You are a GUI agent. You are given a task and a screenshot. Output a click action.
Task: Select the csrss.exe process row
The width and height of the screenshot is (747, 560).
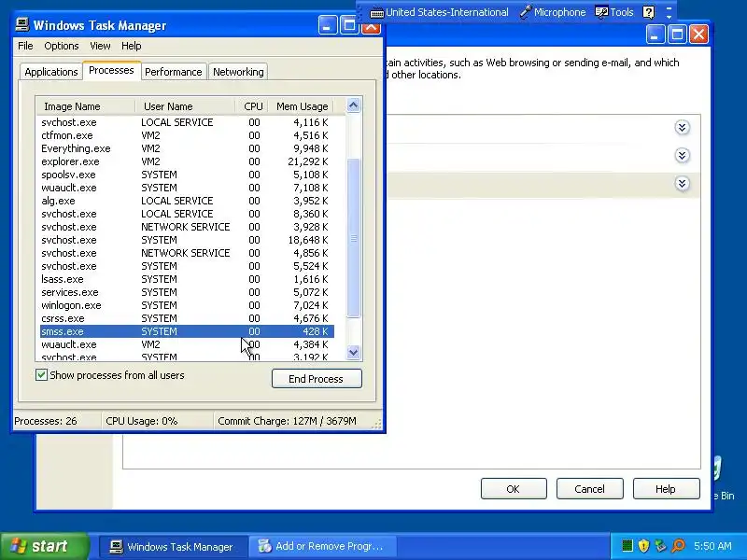tap(187, 318)
